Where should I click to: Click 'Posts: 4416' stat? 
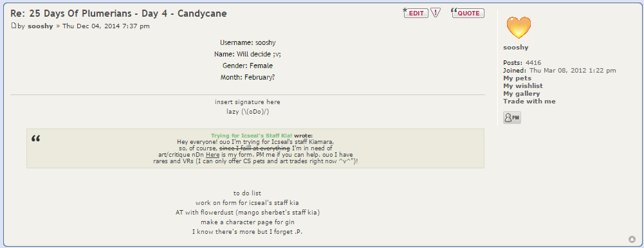tap(522, 63)
